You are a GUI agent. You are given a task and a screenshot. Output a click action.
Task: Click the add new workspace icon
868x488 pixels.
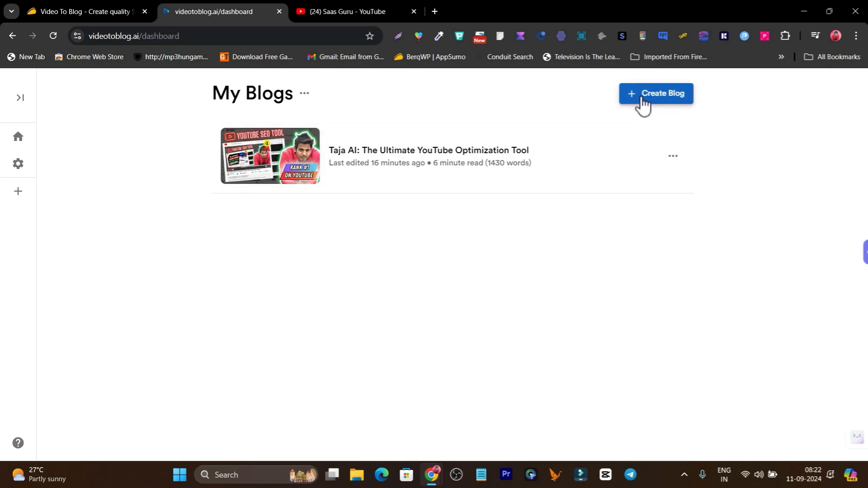click(x=18, y=191)
